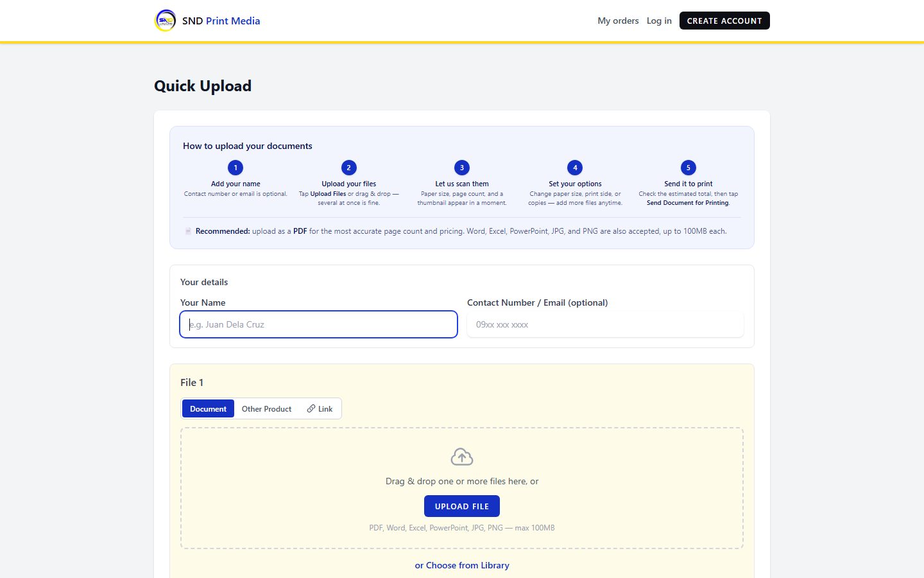Click the document icon beside Recommended note
Screen dimensions: 924x578
pos(188,231)
